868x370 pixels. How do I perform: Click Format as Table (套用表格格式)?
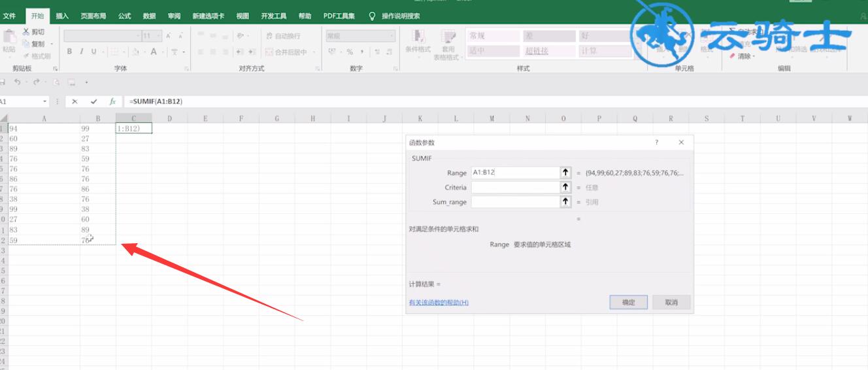[448, 44]
